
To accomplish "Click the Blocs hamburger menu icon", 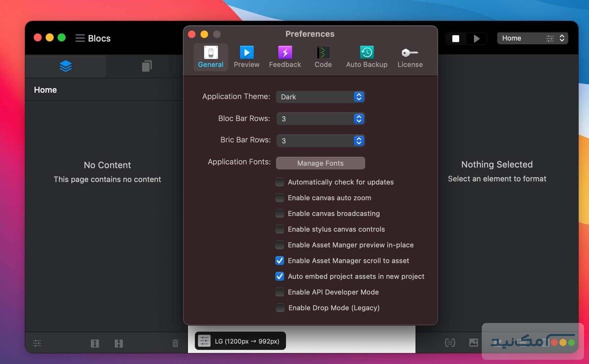I will pyautogui.click(x=80, y=38).
